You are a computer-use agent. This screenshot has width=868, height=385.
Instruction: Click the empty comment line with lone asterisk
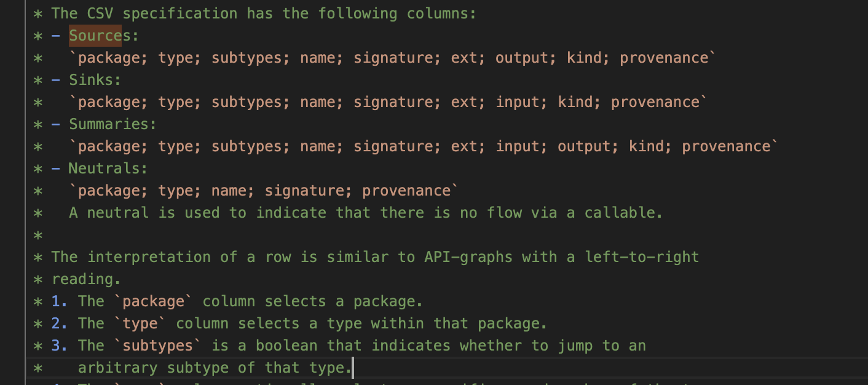(x=38, y=235)
